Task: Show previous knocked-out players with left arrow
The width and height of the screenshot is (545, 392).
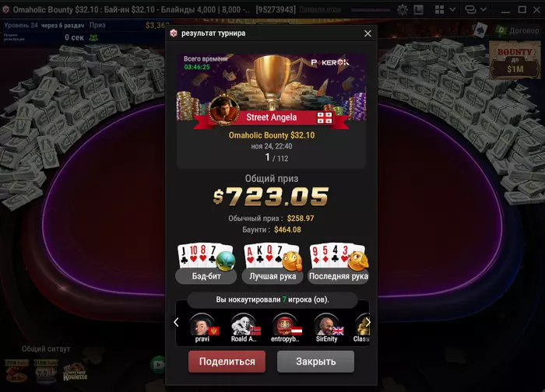Action: [x=176, y=322]
